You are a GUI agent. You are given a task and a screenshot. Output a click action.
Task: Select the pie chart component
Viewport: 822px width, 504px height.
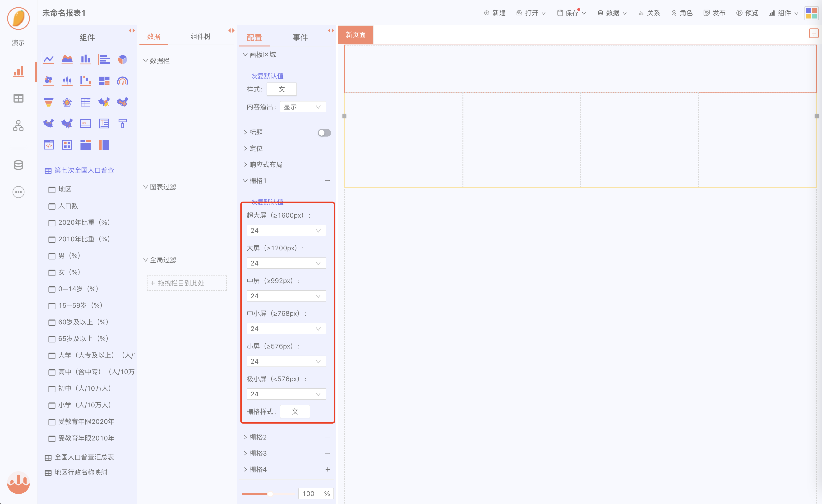click(x=122, y=60)
